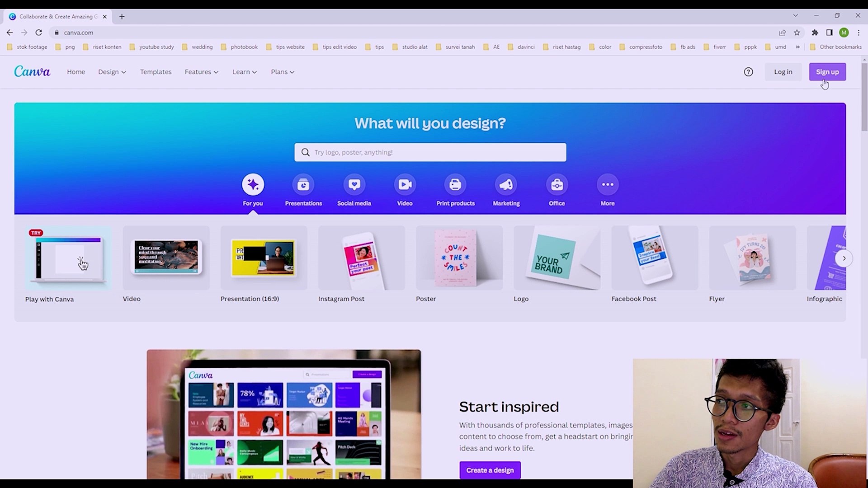
Task: Click the Sign up button
Action: [x=827, y=72]
